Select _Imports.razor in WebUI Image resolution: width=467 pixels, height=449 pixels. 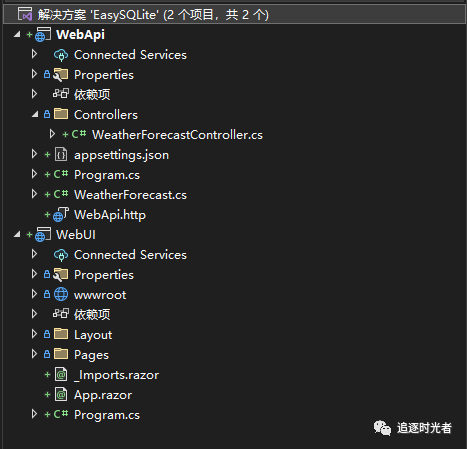pos(116,375)
